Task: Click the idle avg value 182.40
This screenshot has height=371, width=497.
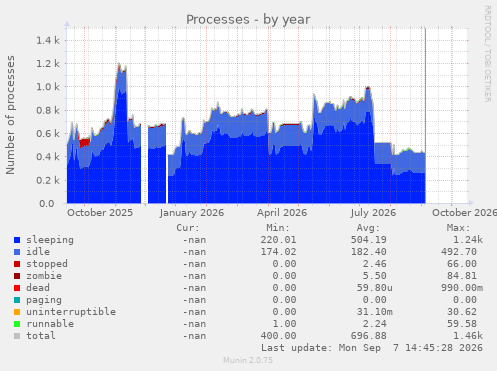Action: pos(368,252)
